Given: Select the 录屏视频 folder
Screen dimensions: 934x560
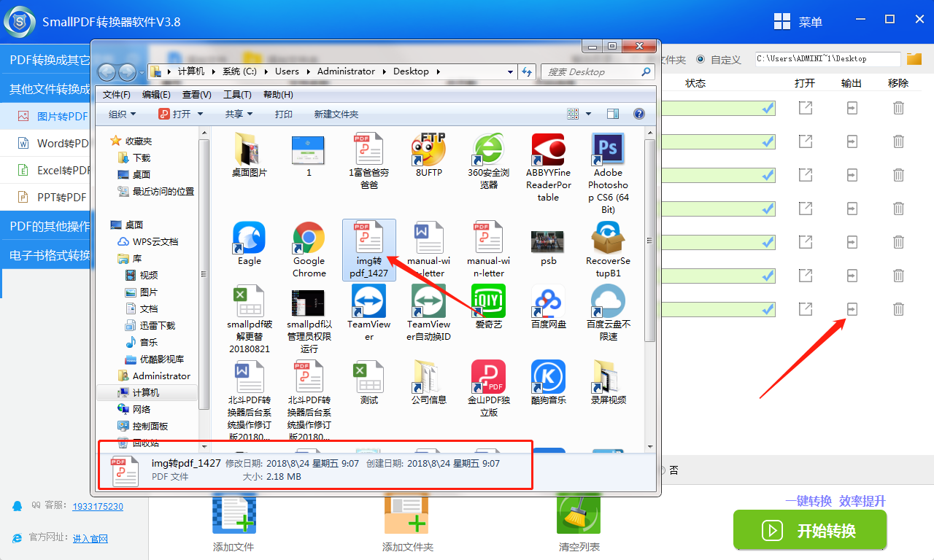Looking at the screenshot, I should pos(608,383).
